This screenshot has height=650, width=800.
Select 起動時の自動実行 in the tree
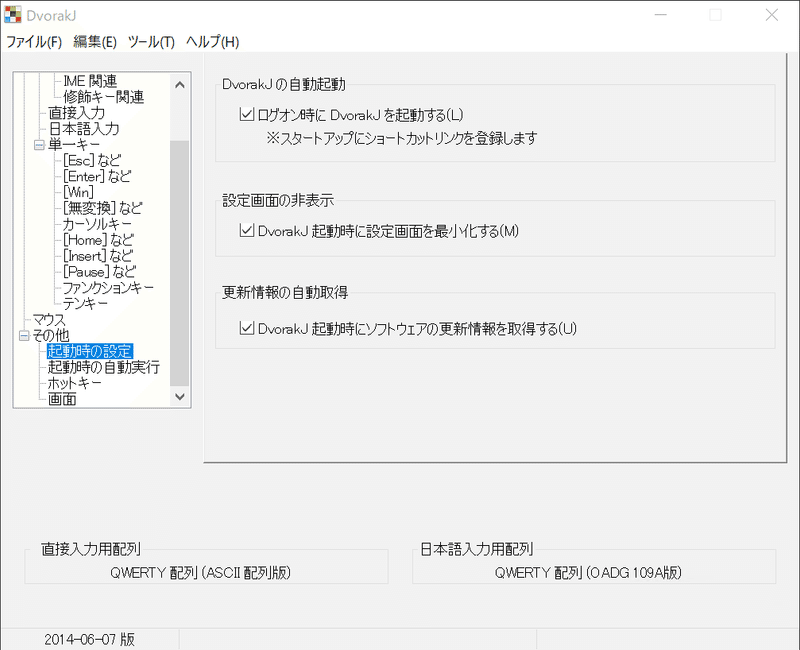tap(104, 367)
